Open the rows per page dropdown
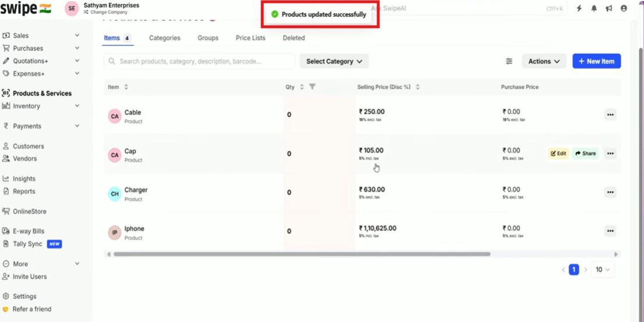This screenshot has width=644, height=322. (603, 270)
